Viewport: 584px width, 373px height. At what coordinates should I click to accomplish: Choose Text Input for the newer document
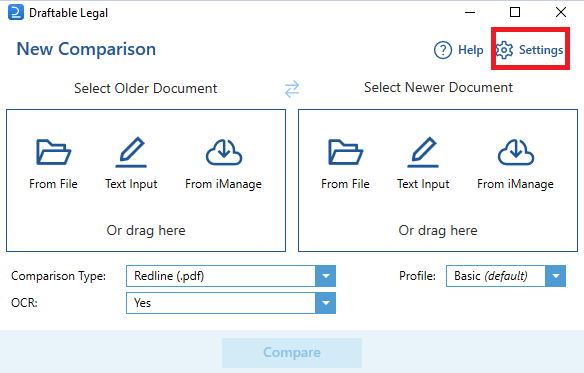click(423, 164)
